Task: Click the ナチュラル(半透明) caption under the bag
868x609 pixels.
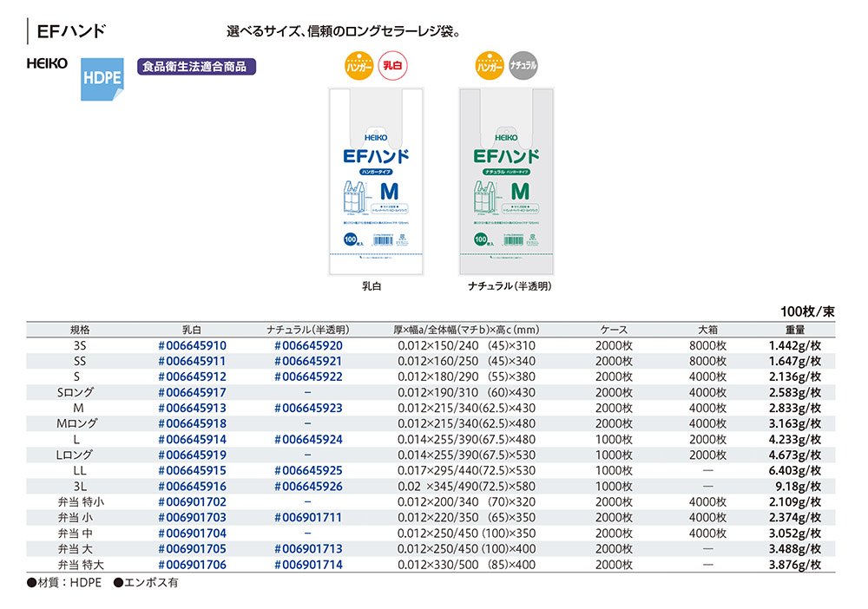Action: click(510, 286)
